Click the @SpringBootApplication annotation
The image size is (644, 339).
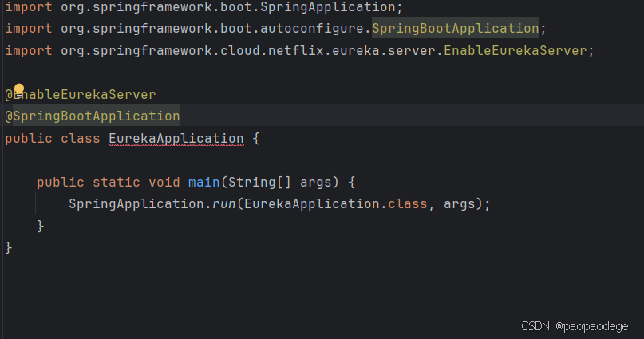point(93,116)
